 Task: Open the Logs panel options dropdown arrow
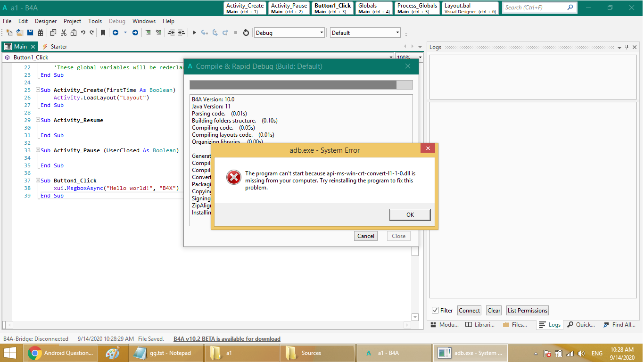pos(619,47)
